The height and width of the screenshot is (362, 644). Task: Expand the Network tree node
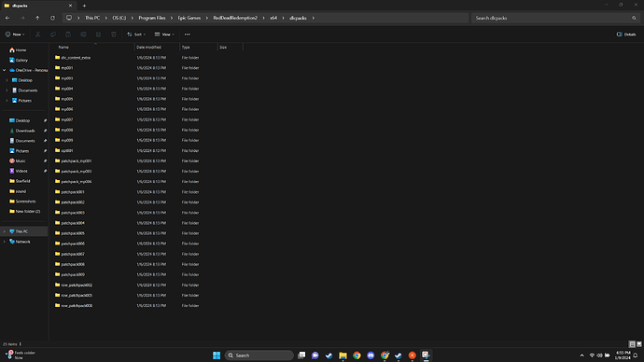point(5,242)
